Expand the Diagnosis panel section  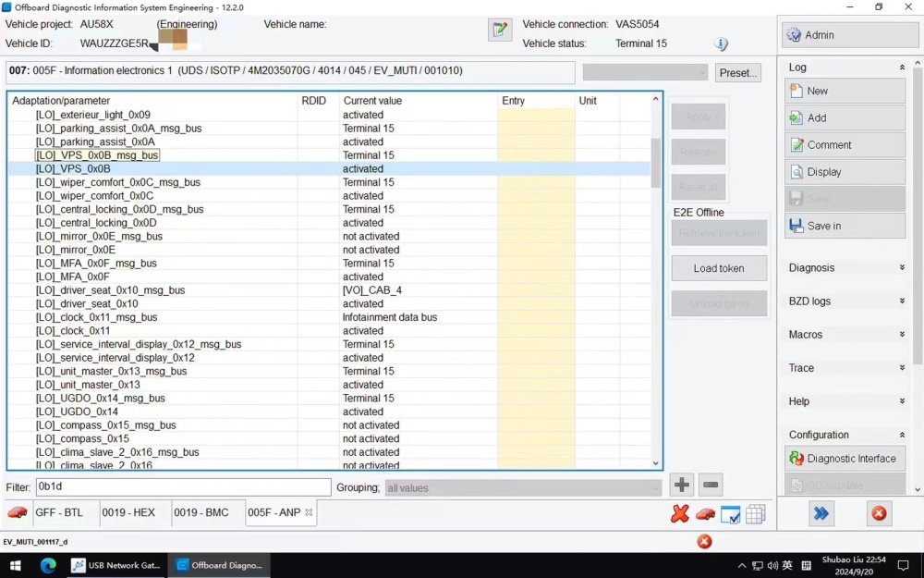click(x=845, y=268)
